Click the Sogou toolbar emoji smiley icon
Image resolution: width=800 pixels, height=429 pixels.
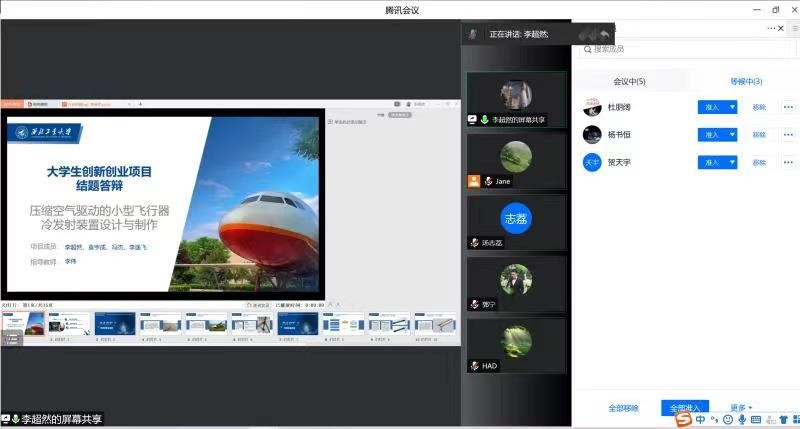(x=728, y=419)
